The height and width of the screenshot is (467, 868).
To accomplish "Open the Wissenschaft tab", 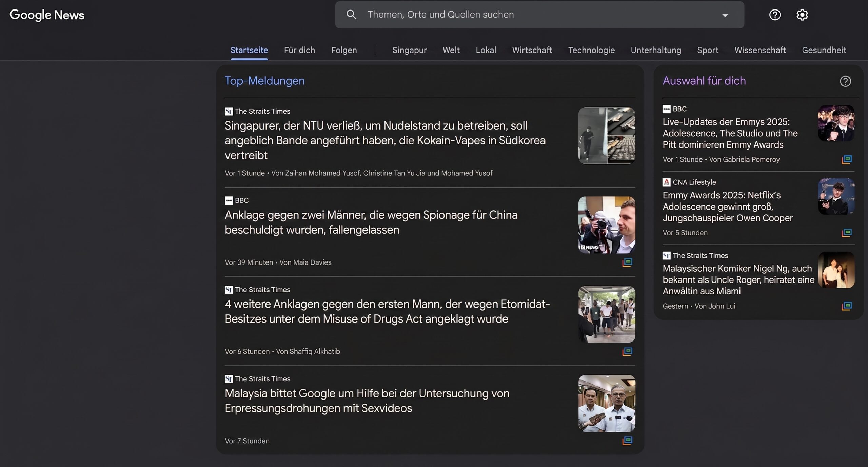I will coord(760,50).
